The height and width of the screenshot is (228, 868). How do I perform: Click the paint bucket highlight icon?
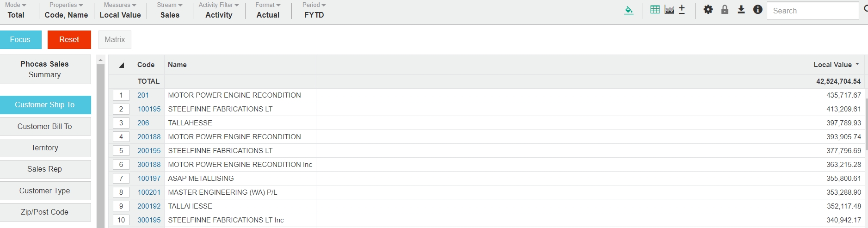[628, 10]
